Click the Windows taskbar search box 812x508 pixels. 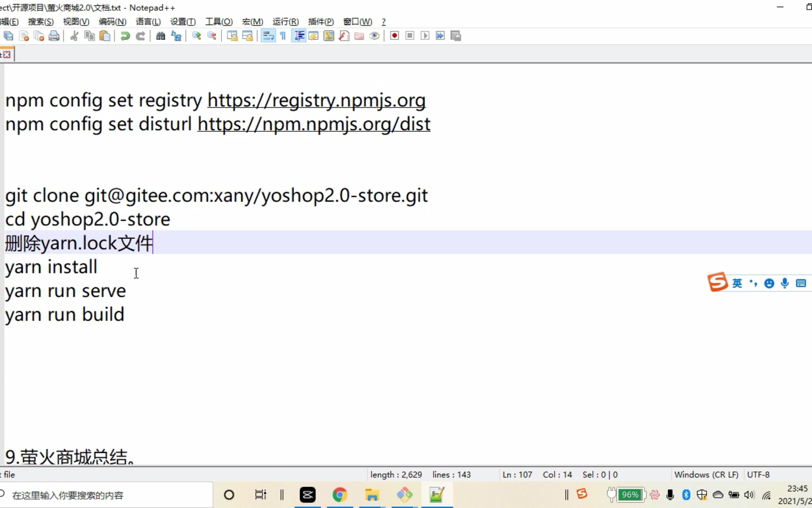click(x=106, y=495)
